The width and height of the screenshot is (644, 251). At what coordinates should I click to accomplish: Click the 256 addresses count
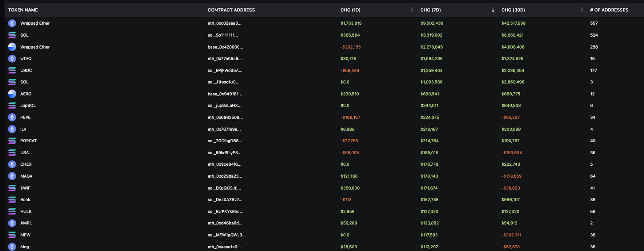[x=594, y=47]
